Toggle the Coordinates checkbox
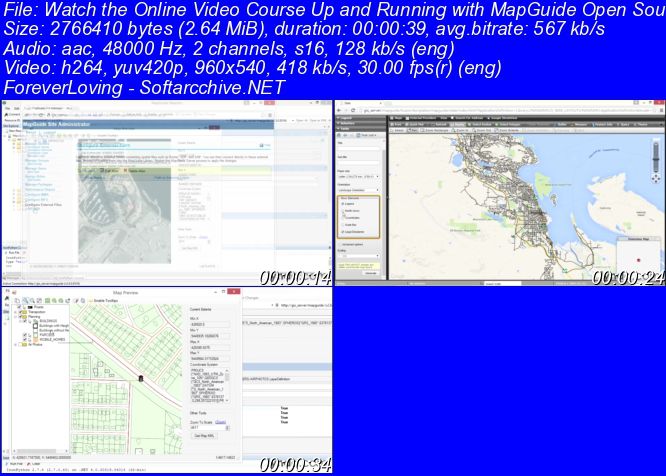666x476 pixels. 342,218
